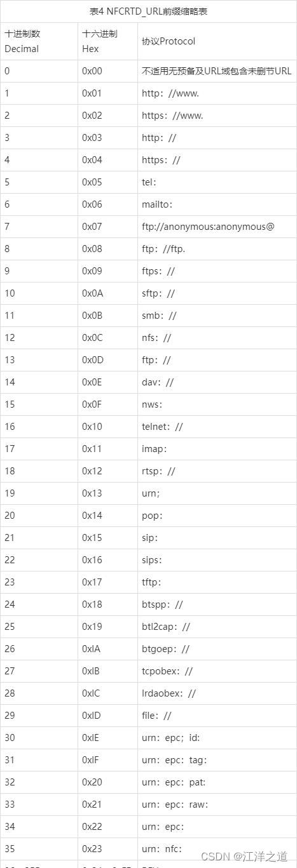Click hex value 0x20 cell

tap(107, 782)
